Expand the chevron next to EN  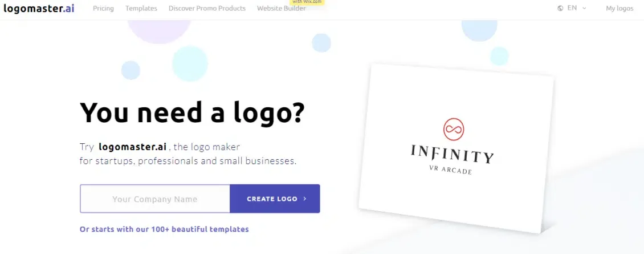pyautogui.click(x=585, y=8)
